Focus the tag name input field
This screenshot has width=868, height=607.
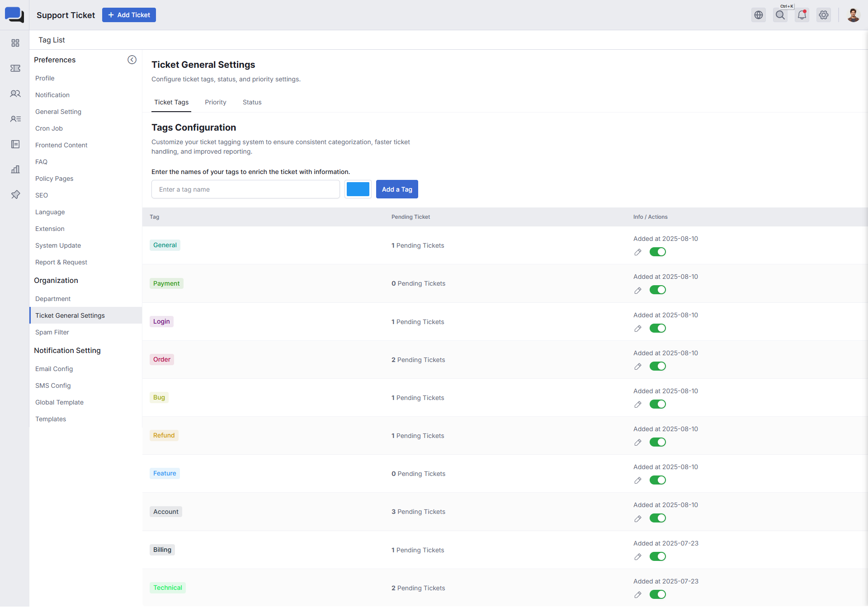coord(245,189)
